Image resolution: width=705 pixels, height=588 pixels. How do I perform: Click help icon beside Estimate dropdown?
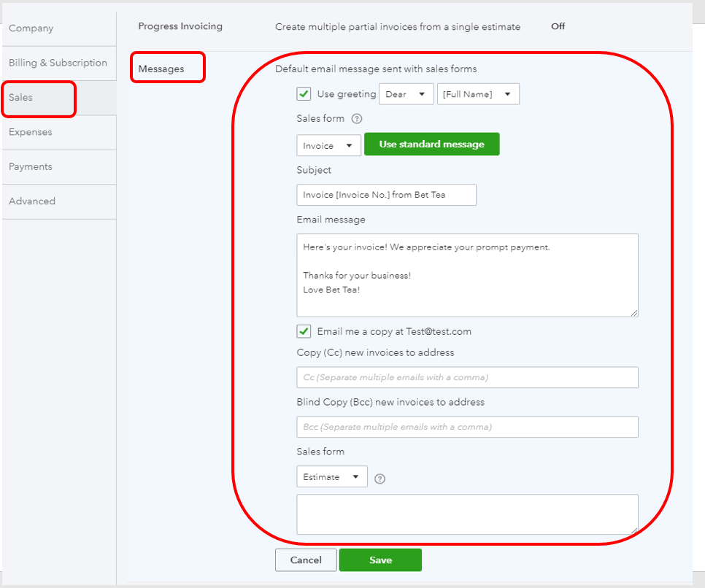pyautogui.click(x=380, y=479)
